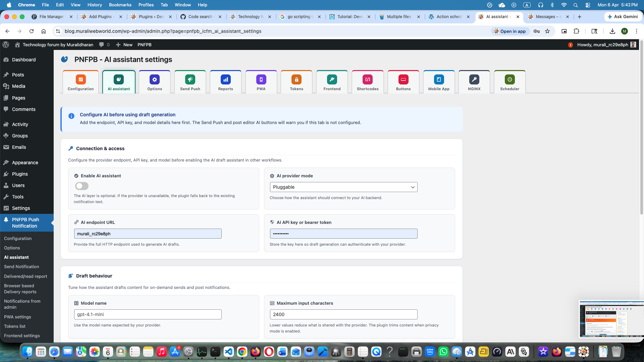Click the Ask Gemini button
This screenshot has height=362, width=644.
tap(623, 17)
